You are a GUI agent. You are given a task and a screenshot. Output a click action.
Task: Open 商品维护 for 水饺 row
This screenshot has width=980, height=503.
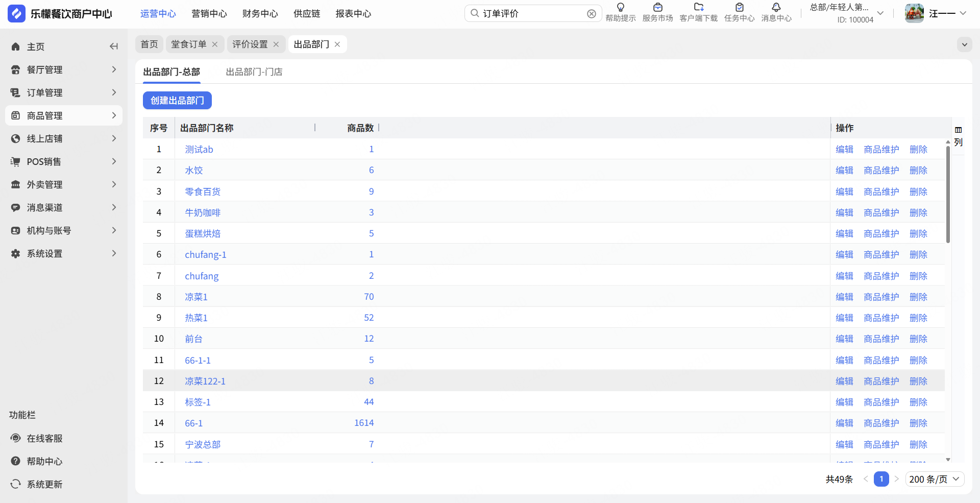881,170
